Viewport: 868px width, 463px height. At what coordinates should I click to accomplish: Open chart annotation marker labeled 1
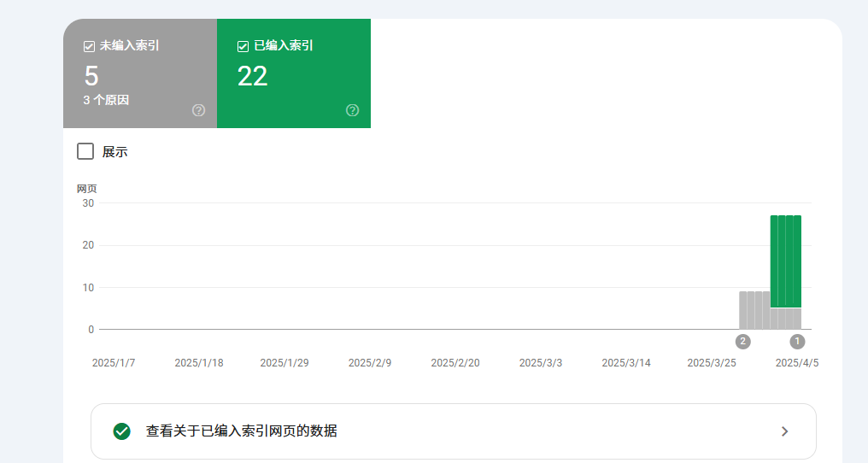[x=797, y=342]
